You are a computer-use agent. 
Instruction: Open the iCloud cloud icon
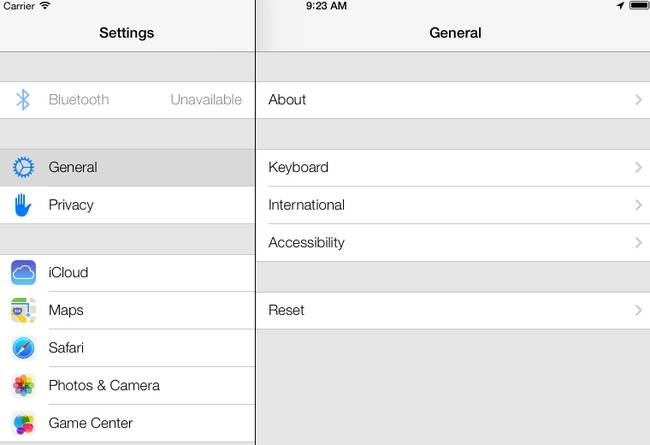click(x=23, y=272)
